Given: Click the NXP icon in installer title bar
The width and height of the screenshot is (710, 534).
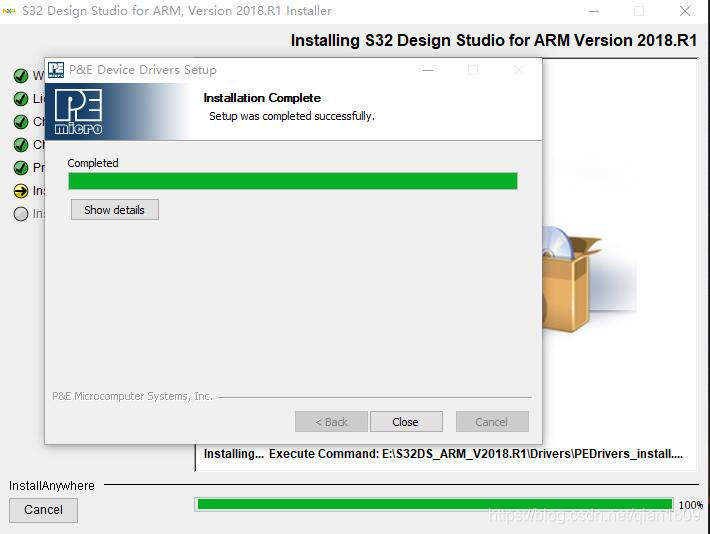Looking at the screenshot, I should pyautogui.click(x=10, y=11).
